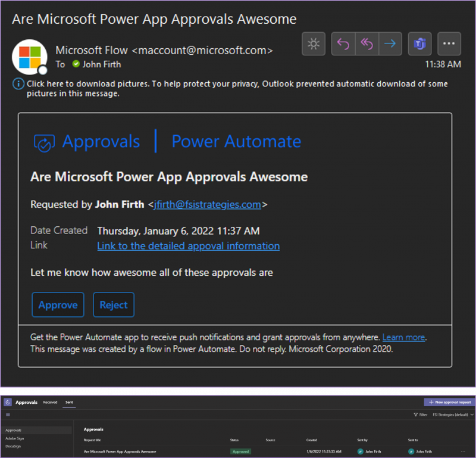Click the Source column header
Image resolution: width=476 pixels, height=458 pixels.
(x=271, y=440)
